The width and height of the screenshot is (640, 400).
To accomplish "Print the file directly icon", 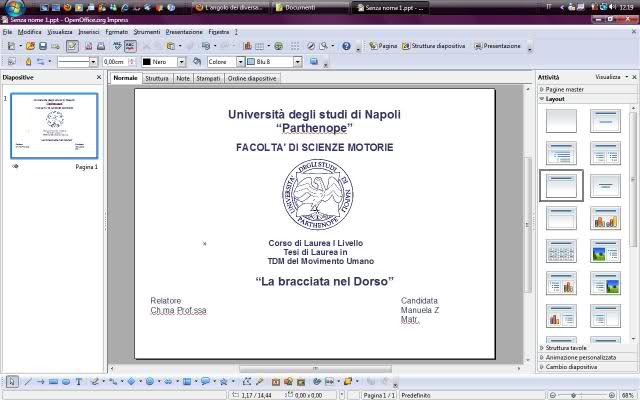I will pos(101,46).
